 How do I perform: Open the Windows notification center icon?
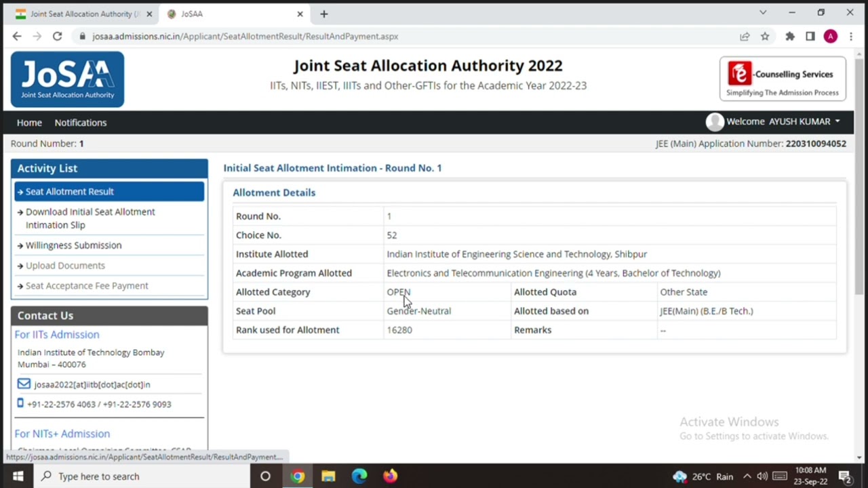845,476
